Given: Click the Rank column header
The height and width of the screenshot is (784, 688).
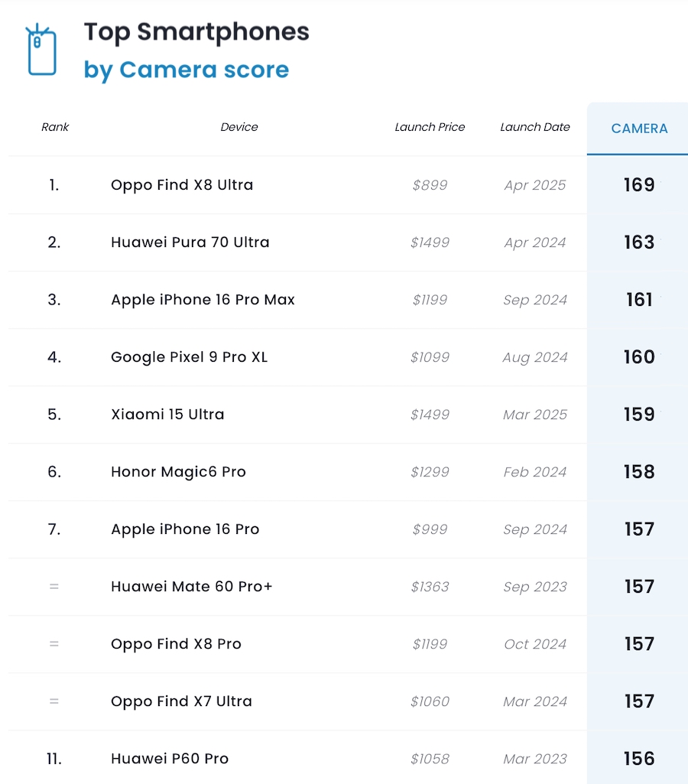Looking at the screenshot, I should (x=55, y=127).
